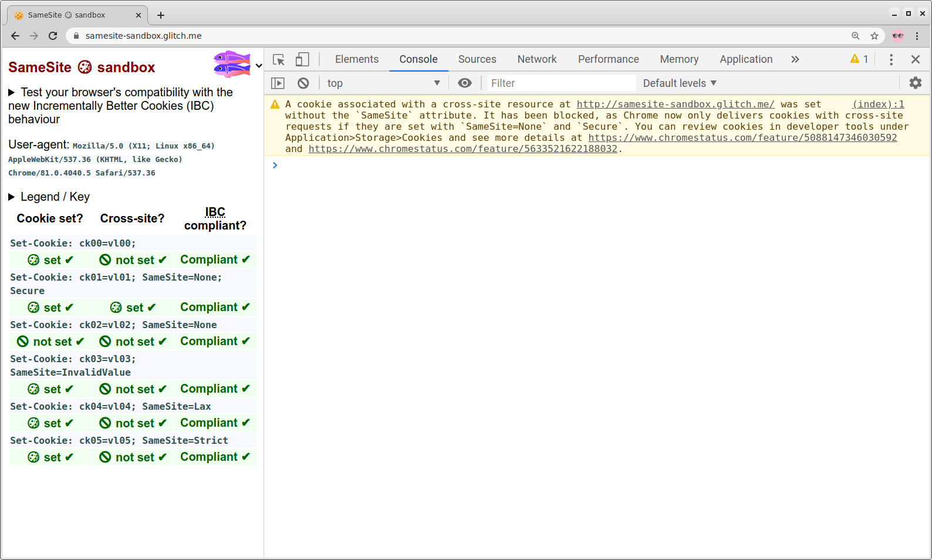932x560 pixels.
Task: Click the User-agent string text
Action: pyautogui.click(x=112, y=159)
